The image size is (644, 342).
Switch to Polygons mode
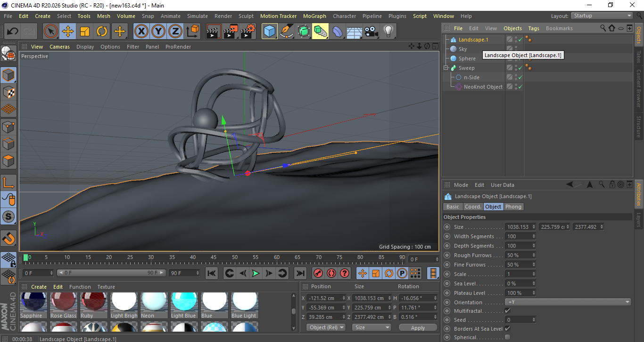click(8, 161)
